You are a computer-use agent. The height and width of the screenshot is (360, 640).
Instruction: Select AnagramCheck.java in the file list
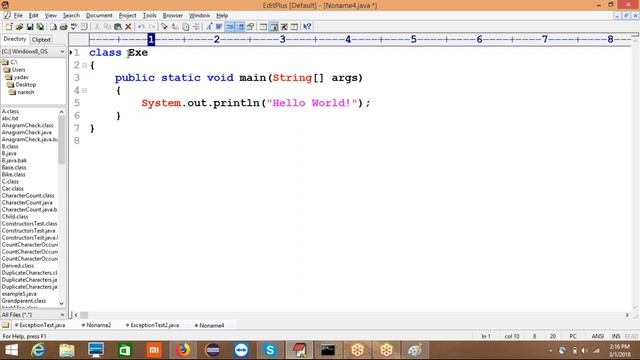pyautogui.click(x=27, y=132)
